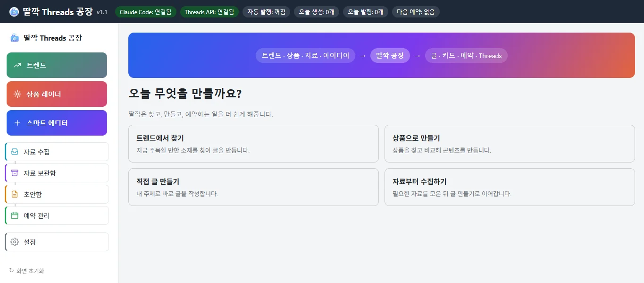
Task: Click the 딸깍 Threads 공장 header title
Action: click(58, 12)
